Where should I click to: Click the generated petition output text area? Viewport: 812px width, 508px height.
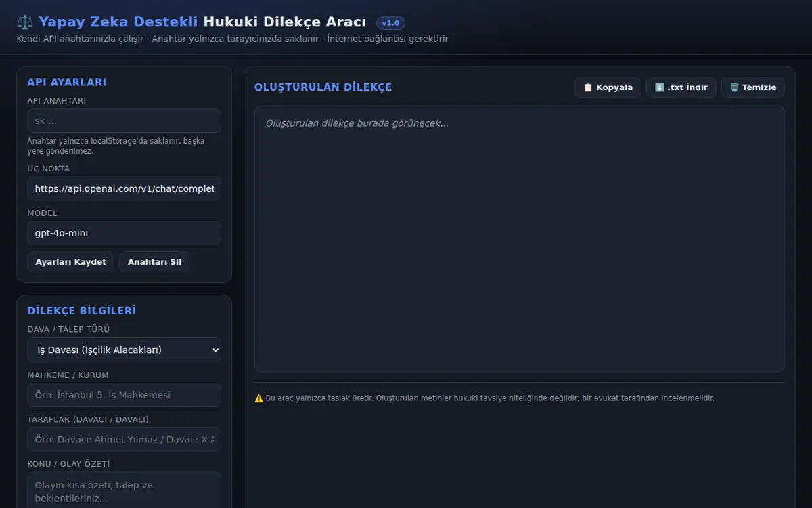(519, 238)
